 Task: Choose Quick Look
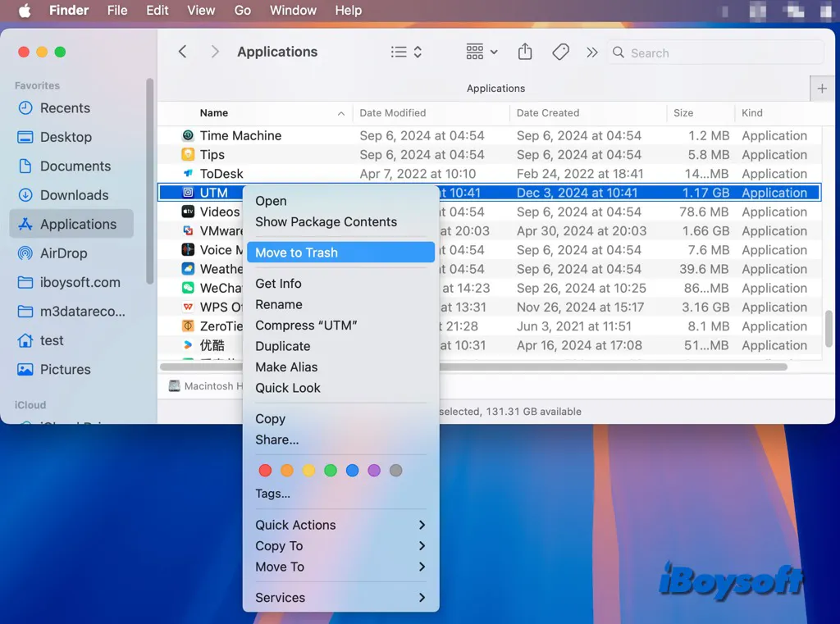coord(340,388)
